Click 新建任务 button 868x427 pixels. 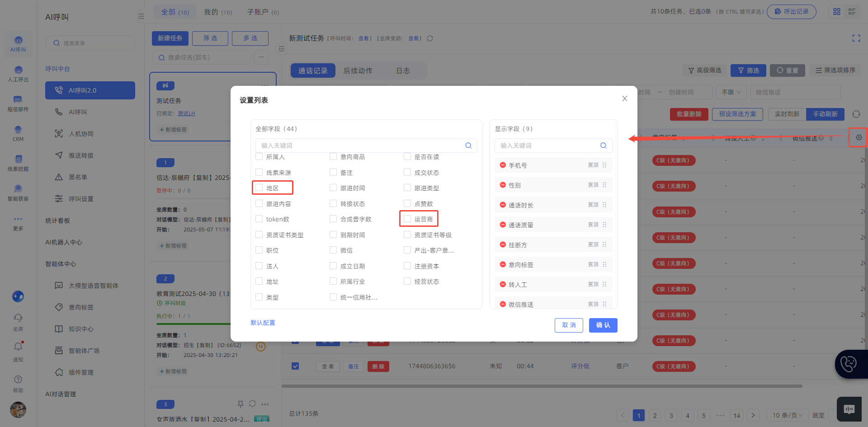click(170, 38)
